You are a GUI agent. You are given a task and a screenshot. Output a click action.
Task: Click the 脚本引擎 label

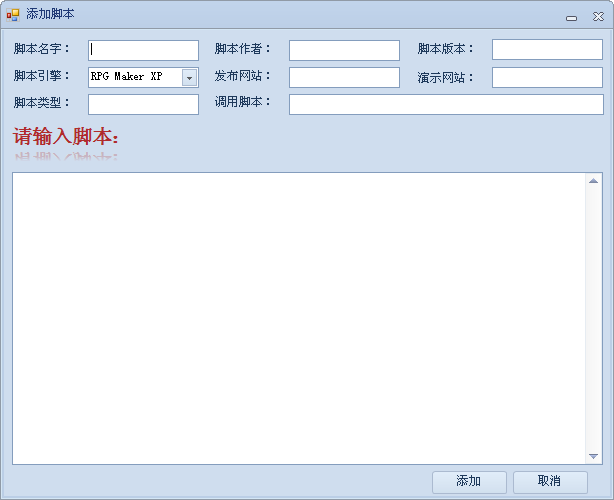[42, 76]
